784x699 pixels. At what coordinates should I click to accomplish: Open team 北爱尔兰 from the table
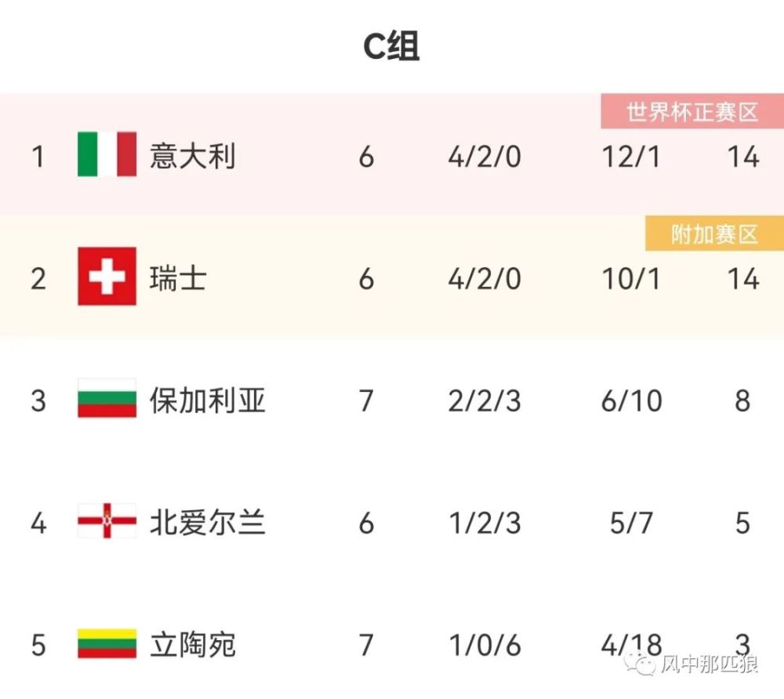point(207,523)
